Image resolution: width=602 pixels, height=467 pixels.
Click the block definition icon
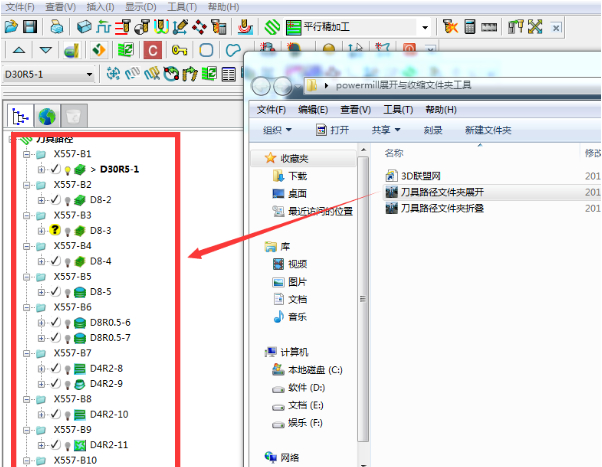coord(84,26)
